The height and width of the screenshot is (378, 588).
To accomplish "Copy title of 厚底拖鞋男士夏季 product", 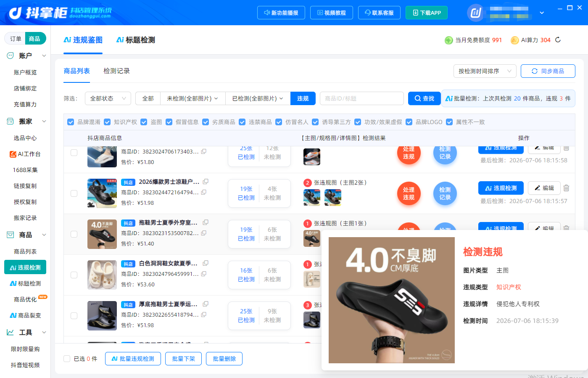I will pos(206,304).
